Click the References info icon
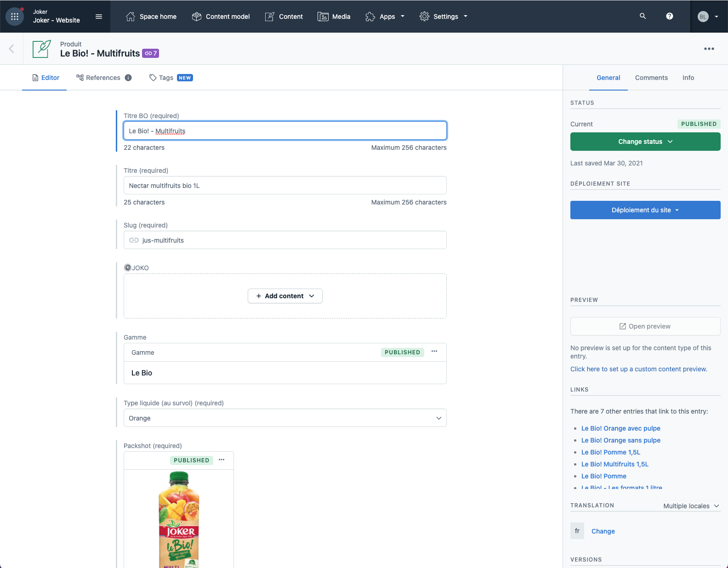Image resolution: width=728 pixels, height=568 pixels. pyautogui.click(x=128, y=78)
